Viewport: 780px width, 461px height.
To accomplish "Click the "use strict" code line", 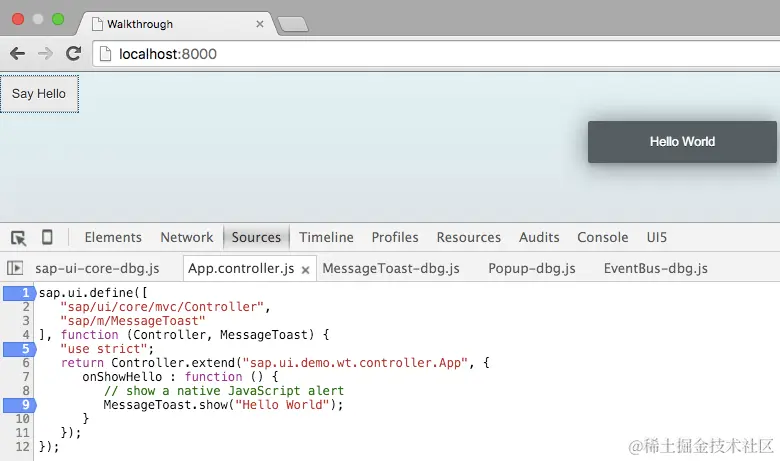I will point(107,349).
